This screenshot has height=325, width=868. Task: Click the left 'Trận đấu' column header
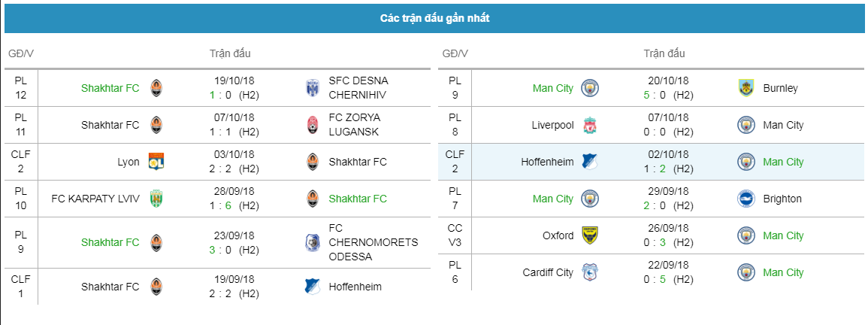point(230,54)
